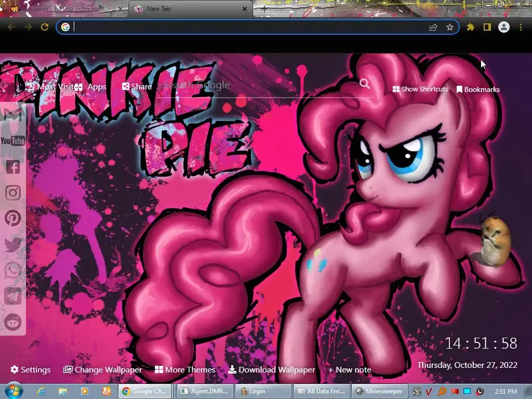532x399 pixels.
Task: Switch to Minesweeper taskbar window
Action: tap(380, 391)
